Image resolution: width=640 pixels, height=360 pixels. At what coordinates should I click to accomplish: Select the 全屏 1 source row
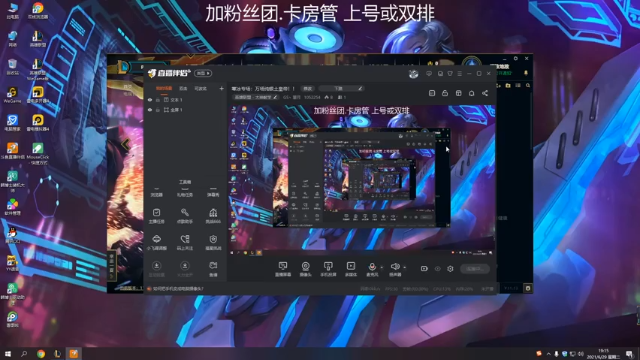coord(186,110)
